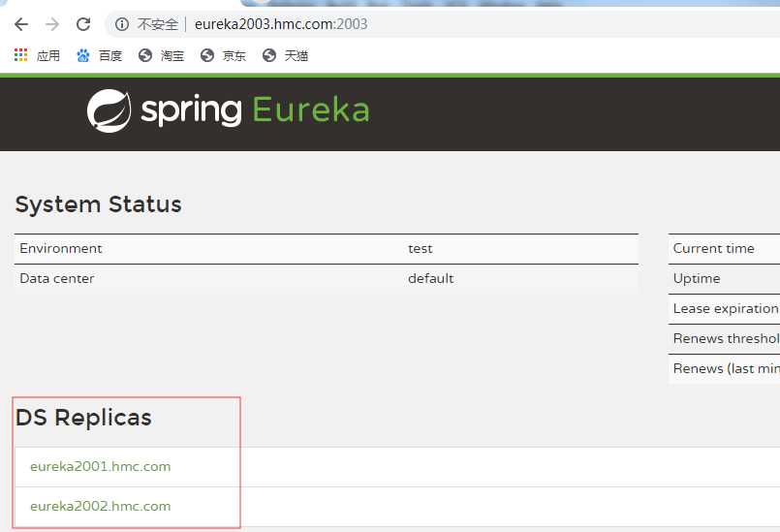Open the site info icon beside 不安全

pyautogui.click(x=122, y=24)
